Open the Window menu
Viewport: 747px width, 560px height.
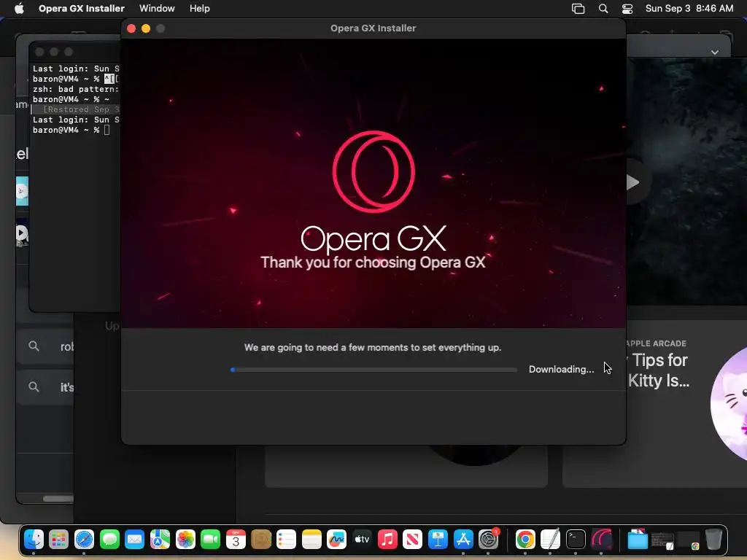tap(157, 9)
